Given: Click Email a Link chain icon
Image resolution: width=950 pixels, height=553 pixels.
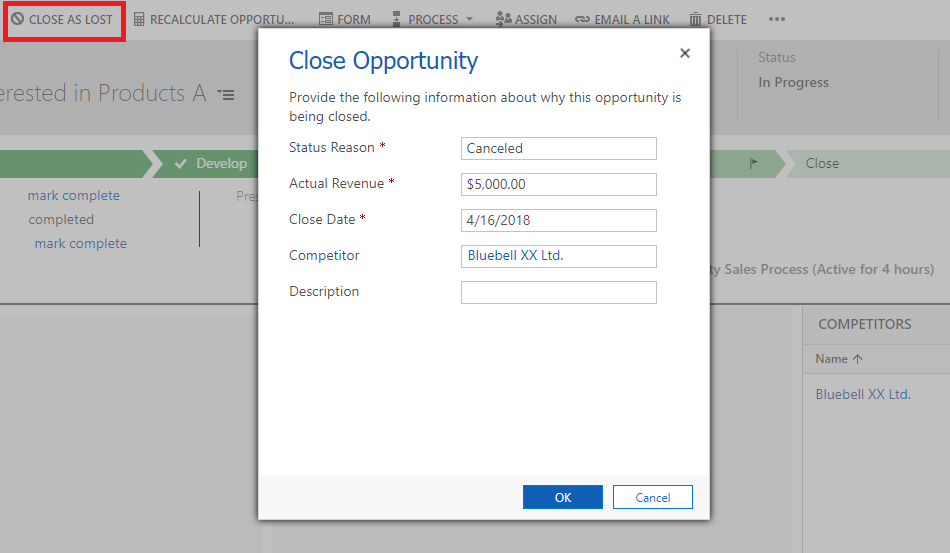Looking at the screenshot, I should point(582,19).
